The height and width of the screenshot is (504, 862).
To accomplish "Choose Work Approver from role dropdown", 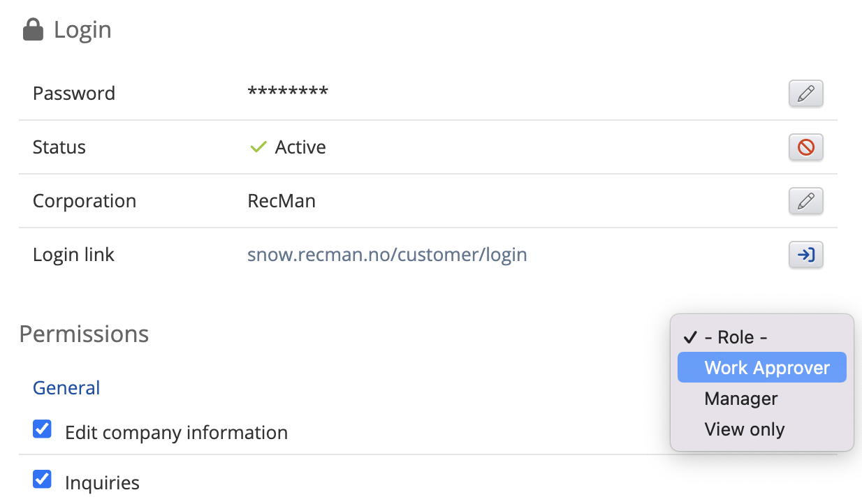I will (x=766, y=368).
